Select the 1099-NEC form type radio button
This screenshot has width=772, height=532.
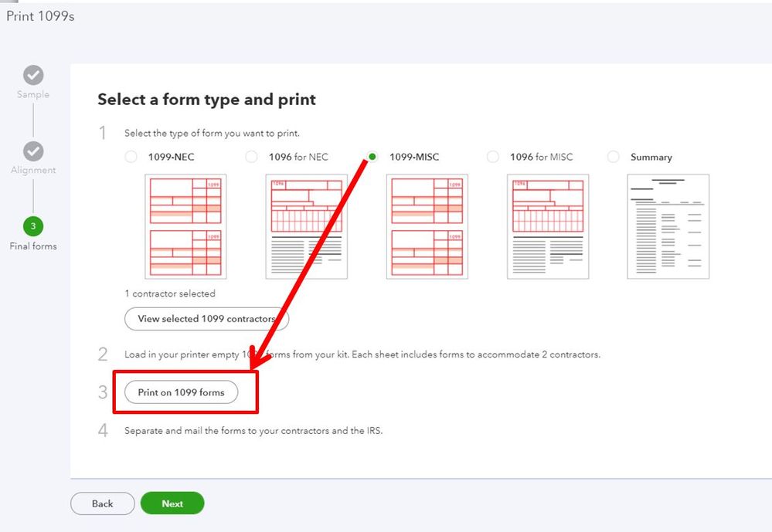[x=131, y=157]
